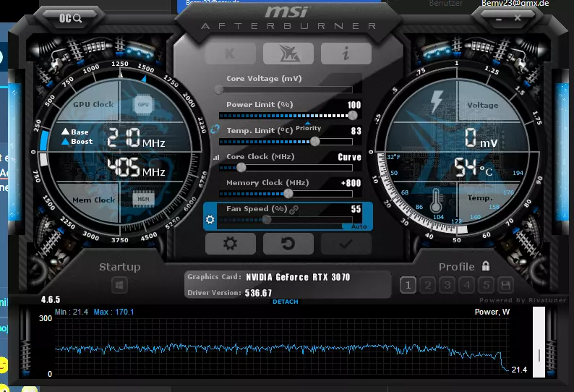Minimize the Afterburner window

499,18
